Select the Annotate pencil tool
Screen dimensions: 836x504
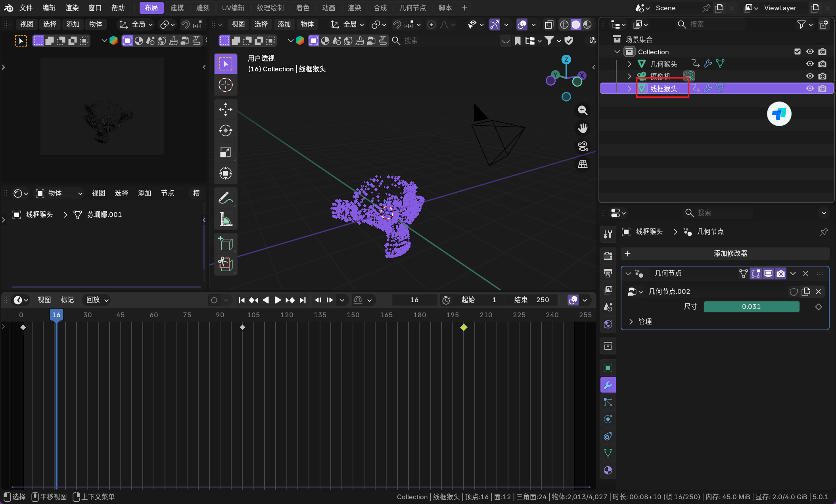(225, 197)
